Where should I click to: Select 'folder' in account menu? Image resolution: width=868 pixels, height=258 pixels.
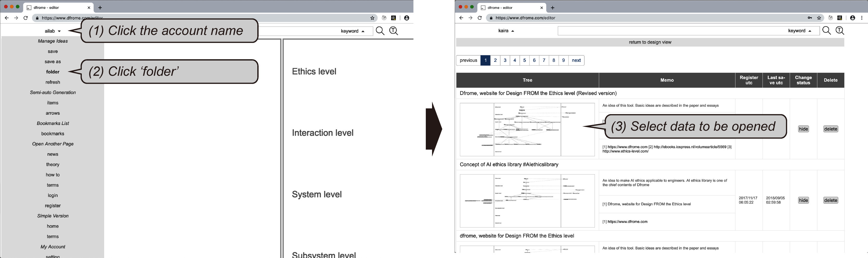(x=53, y=72)
